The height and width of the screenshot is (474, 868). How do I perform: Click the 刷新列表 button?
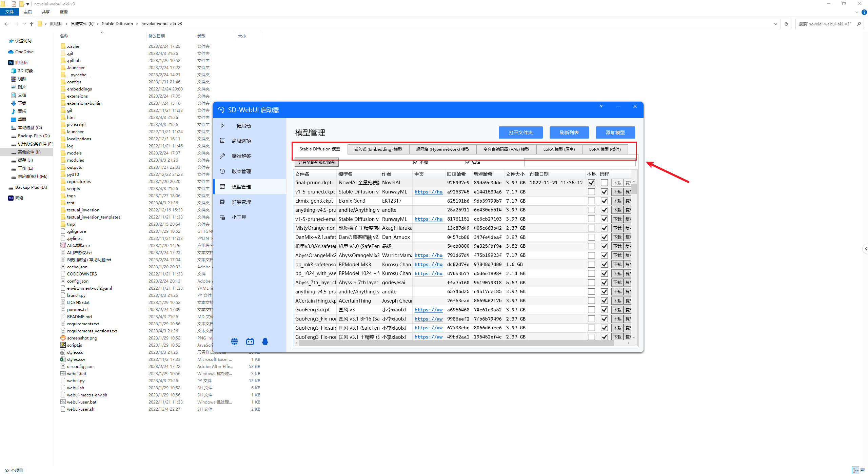(569, 132)
